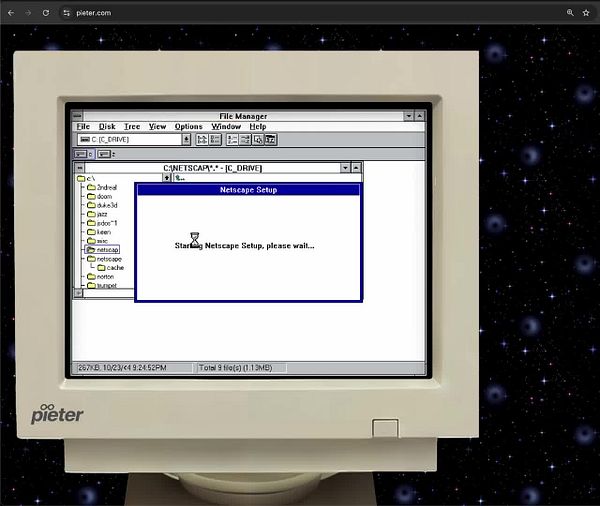This screenshot has height=506, width=600.
Task: Select the duke3d folder
Action: point(102,205)
